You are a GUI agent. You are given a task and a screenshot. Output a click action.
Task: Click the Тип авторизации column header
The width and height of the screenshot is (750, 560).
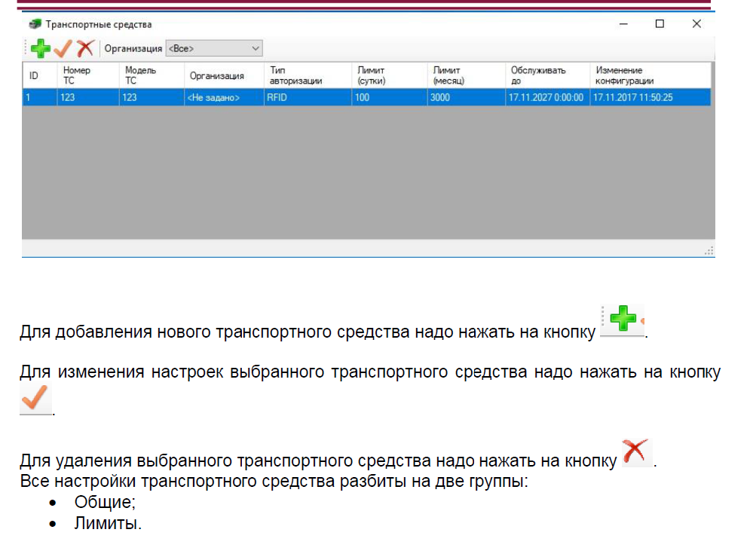[x=308, y=75]
